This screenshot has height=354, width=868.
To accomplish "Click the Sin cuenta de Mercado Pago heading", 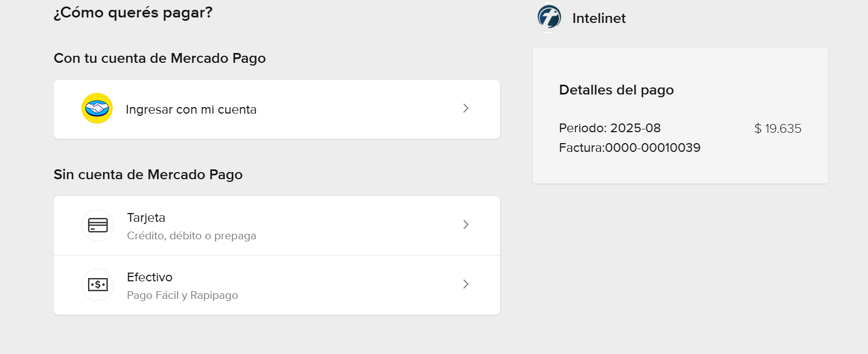I will click(x=148, y=175).
